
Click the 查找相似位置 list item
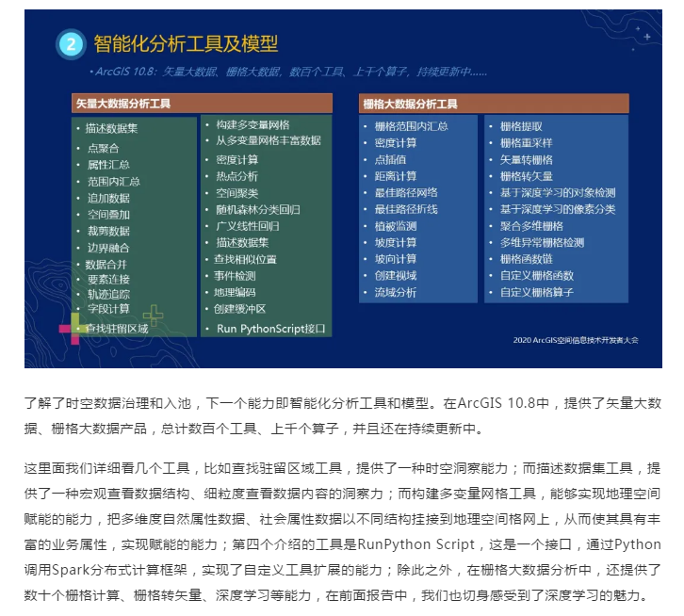coord(245,259)
